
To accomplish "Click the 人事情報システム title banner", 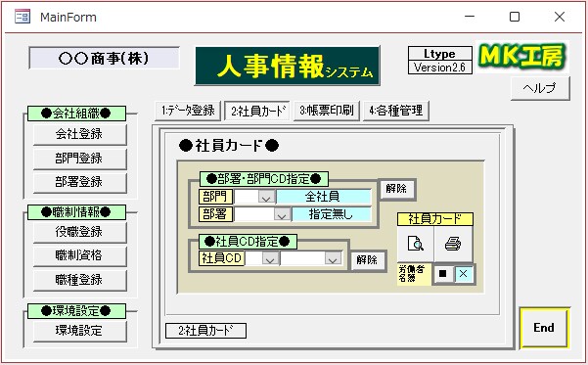I will (x=288, y=67).
